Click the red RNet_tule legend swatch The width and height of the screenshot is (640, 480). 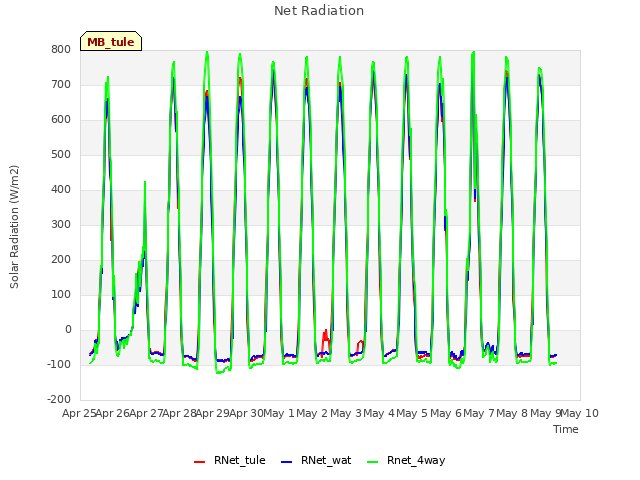pyautogui.click(x=199, y=462)
